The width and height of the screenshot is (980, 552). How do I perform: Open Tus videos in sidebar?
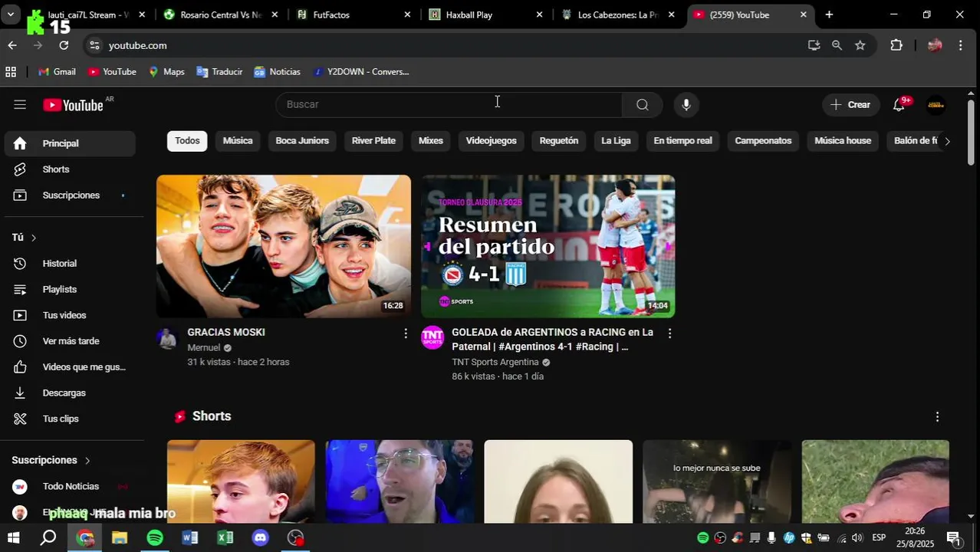tap(70, 316)
